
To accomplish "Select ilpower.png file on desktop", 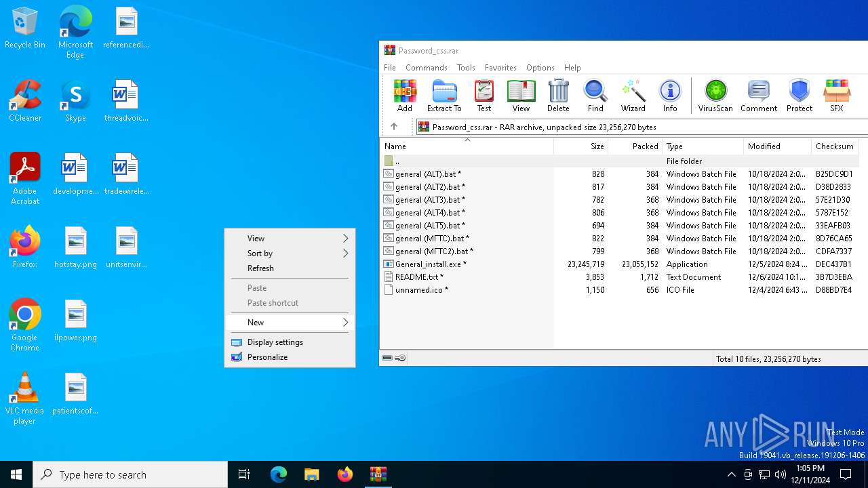I will point(75,321).
